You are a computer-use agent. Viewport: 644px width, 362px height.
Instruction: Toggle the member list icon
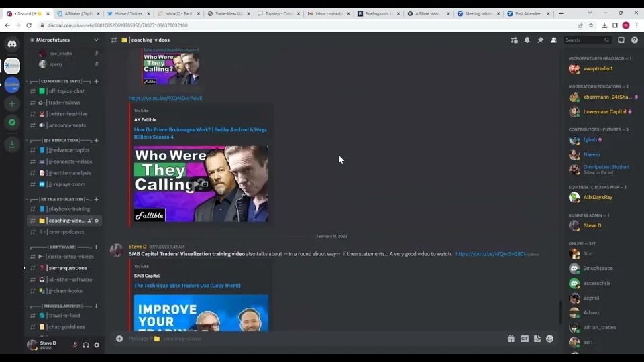pyautogui.click(x=553, y=40)
